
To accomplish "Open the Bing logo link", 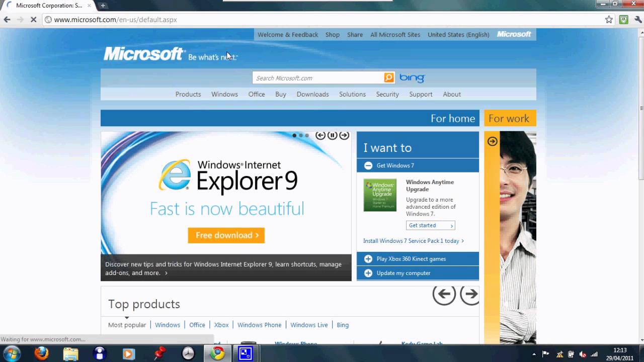I will [x=412, y=78].
